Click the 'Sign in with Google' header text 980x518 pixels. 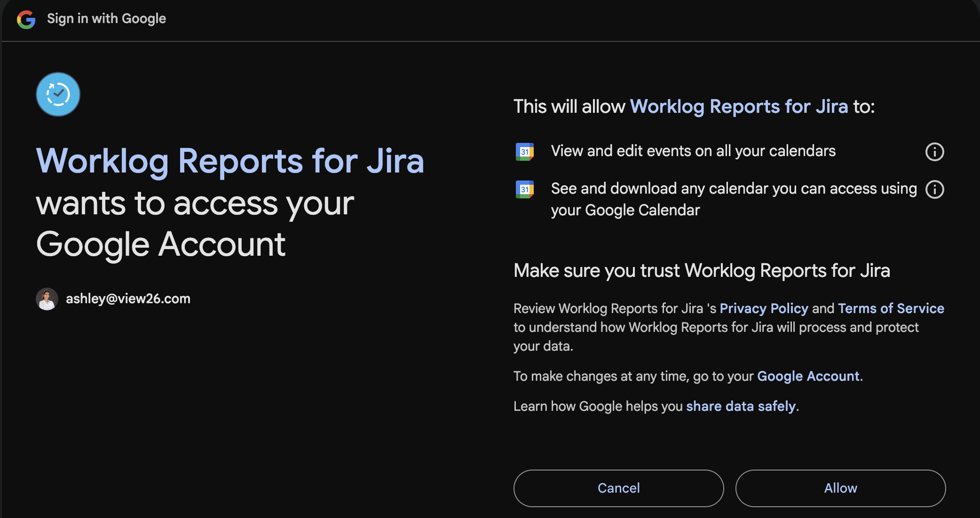pos(106,19)
